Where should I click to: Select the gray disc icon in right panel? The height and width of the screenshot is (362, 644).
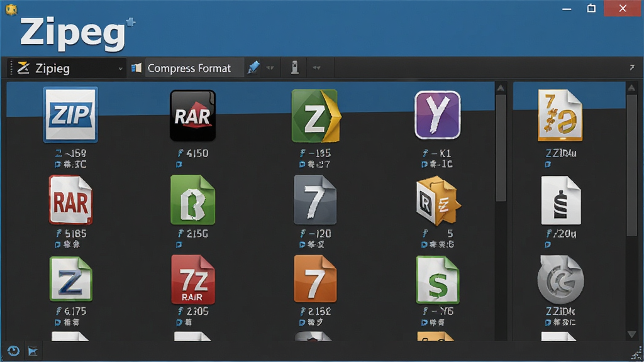click(560, 280)
